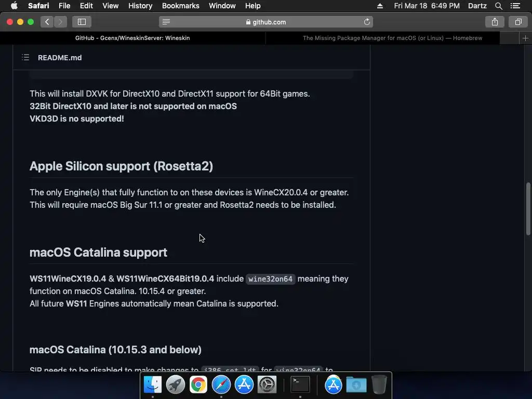Image resolution: width=532 pixels, height=399 pixels.
Task: Open the App Store icon beside Downloads folder
Action: [334, 384]
